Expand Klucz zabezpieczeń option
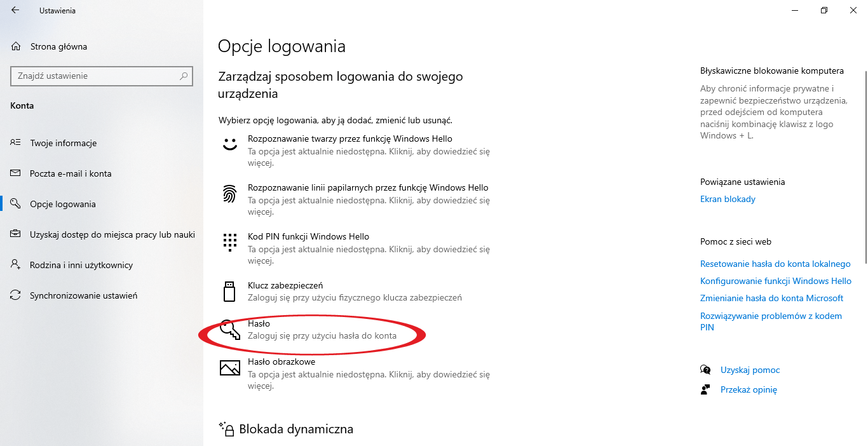 point(356,291)
